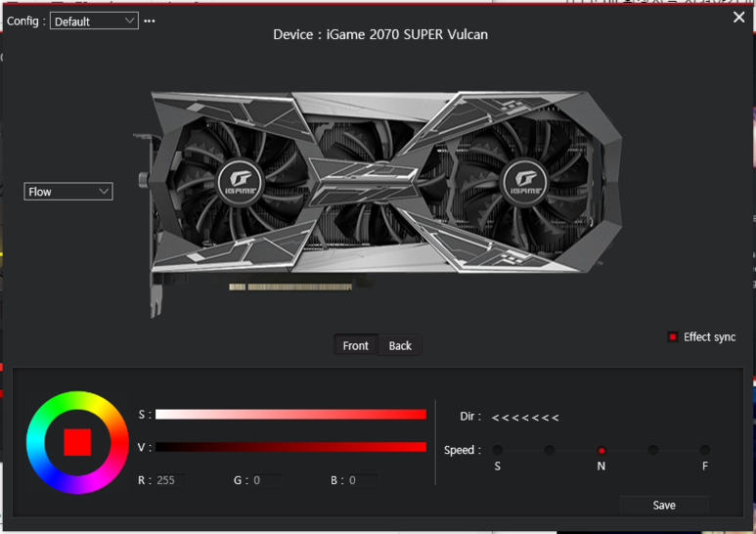
Task: Select the fourth speed dot between N and F
Action: click(x=653, y=451)
